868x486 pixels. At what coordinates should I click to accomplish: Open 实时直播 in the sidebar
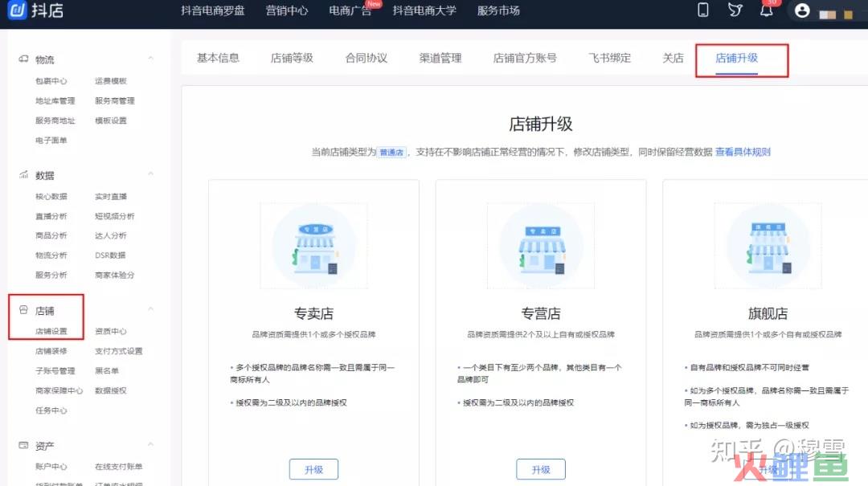pos(111,197)
